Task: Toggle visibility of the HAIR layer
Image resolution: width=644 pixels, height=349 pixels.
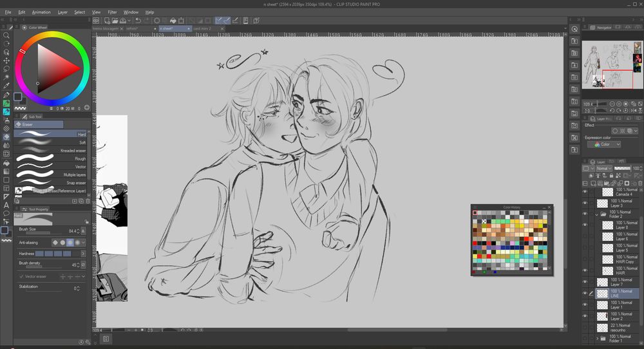Action: 585,270
